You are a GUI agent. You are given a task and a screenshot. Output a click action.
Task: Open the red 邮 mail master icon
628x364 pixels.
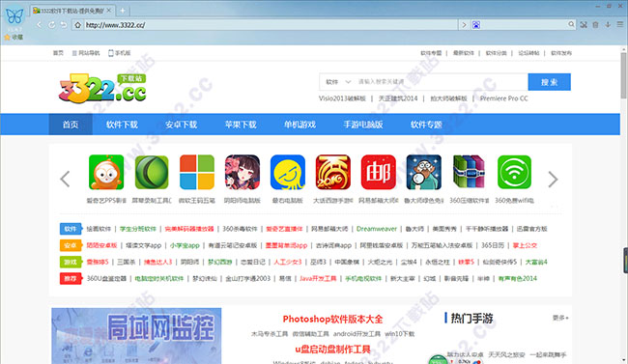(378, 172)
